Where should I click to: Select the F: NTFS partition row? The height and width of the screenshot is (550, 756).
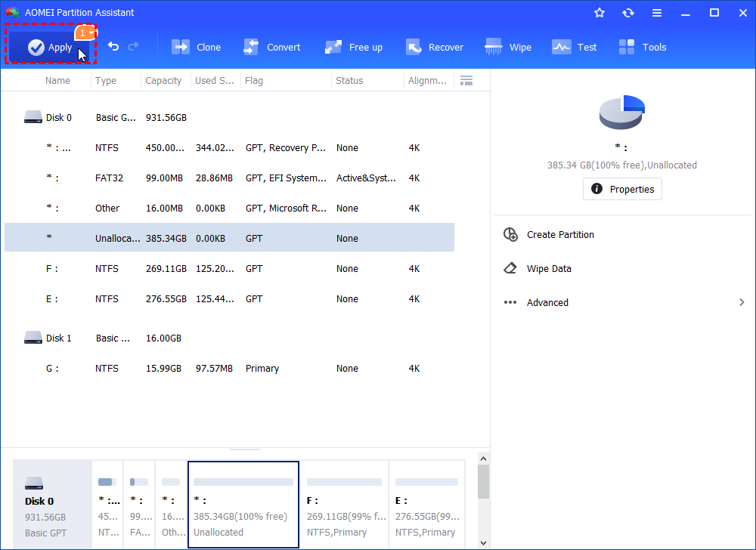click(230, 269)
